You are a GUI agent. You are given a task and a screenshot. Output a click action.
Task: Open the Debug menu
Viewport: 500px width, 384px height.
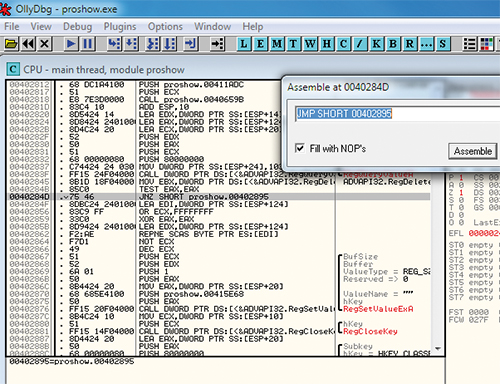[x=77, y=26]
